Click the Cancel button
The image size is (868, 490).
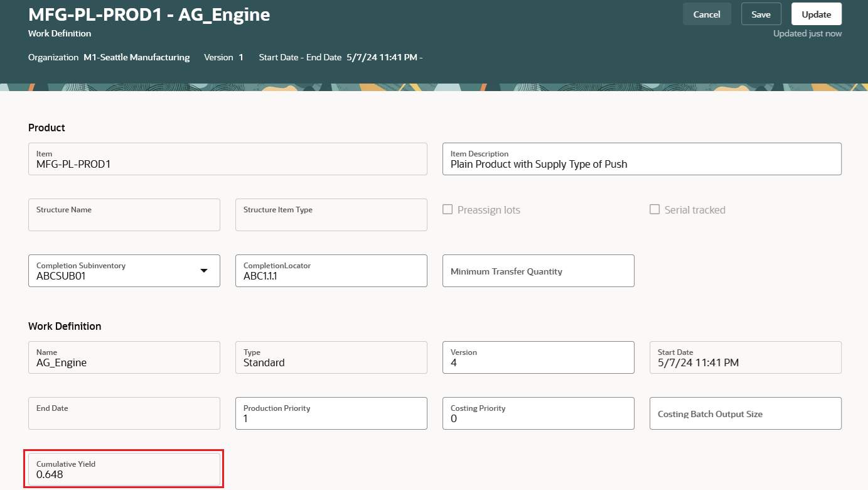coord(707,14)
